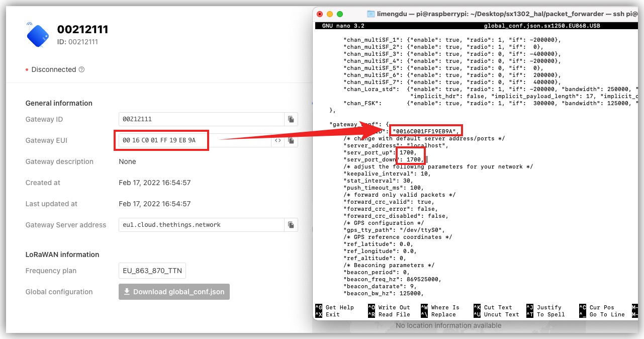The image size is (644, 339).
Task: Click the chan_Lora_std line
Action: (490, 89)
